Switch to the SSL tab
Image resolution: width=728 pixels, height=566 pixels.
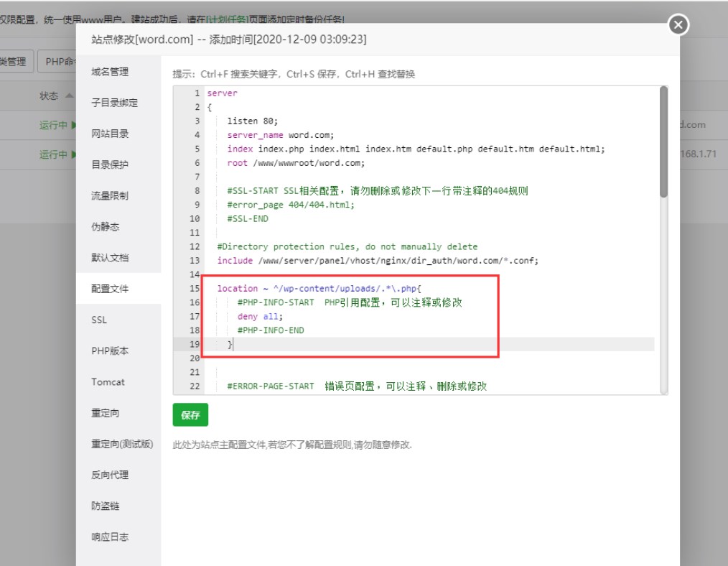click(99, 320)
